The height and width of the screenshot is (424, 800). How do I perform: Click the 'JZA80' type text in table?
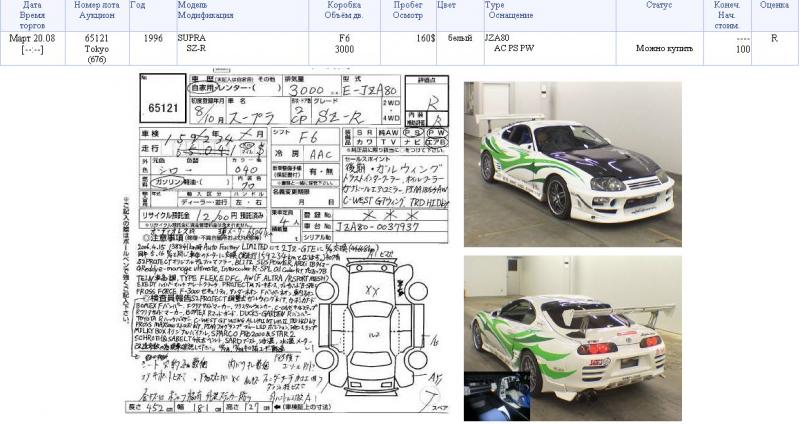click(x=496, y=38)
